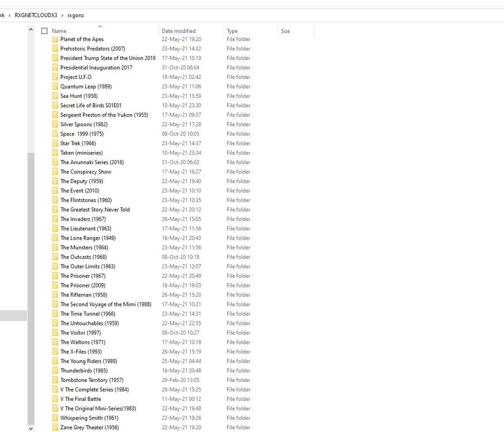
Task: Select the Space 1999 (1975) folder icon
Action: tap(55, 134)
